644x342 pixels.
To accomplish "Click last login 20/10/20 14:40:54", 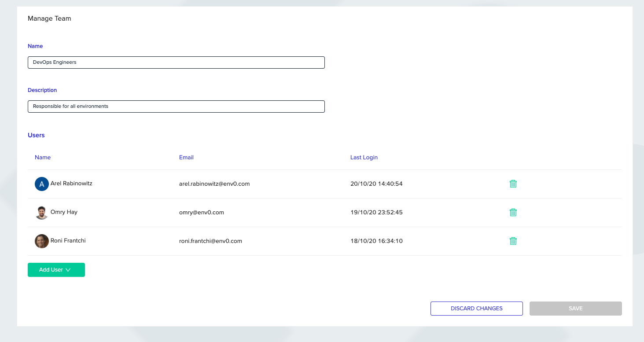I will click(x=376, y=184).
